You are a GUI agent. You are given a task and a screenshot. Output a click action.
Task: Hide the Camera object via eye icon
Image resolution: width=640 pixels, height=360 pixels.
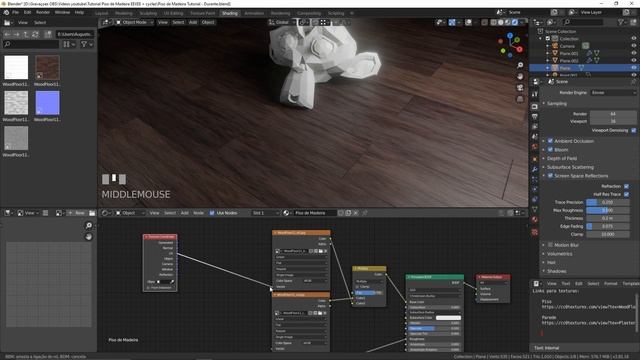coord(633,46)
